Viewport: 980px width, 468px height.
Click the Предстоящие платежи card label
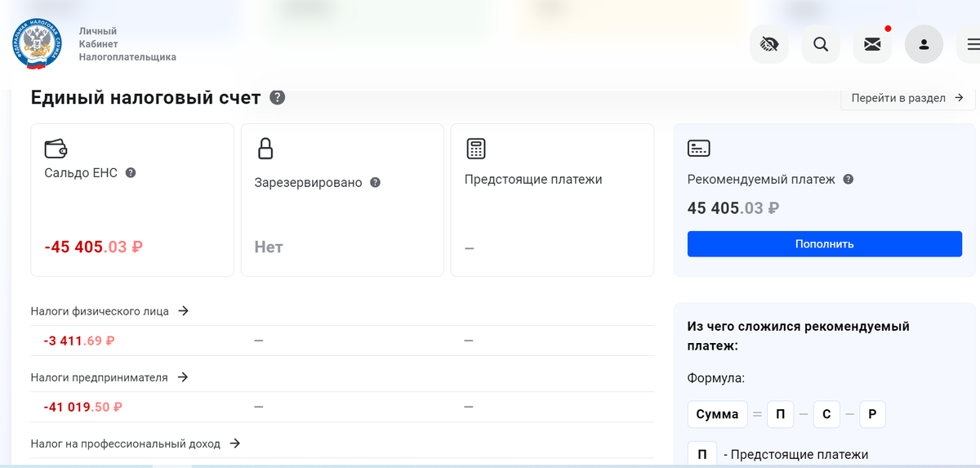click(533, 180)
